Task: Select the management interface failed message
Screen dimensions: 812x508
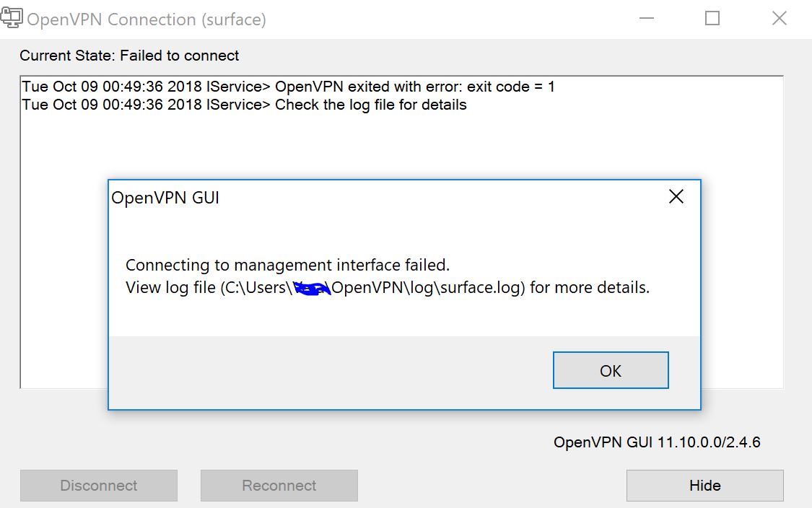Action: [x=289, y=265]
